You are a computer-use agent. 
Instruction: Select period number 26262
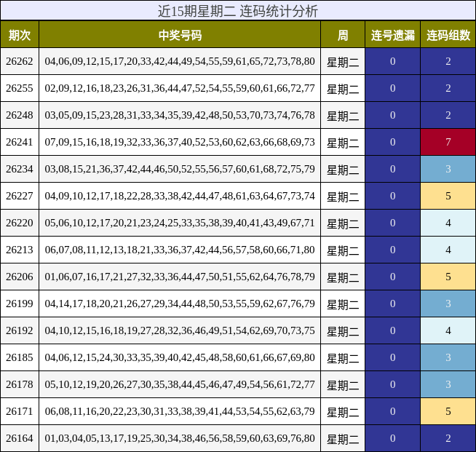point(20,61)
